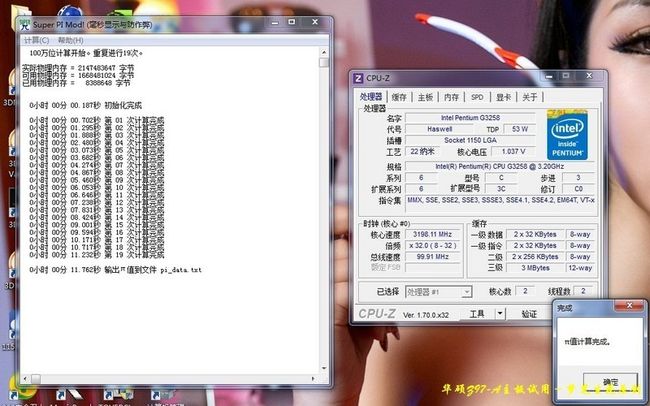The image size is (650, 406).
Task: Switch to the 关于 tab in CPU-Z
Action: [x=529, y=97]
